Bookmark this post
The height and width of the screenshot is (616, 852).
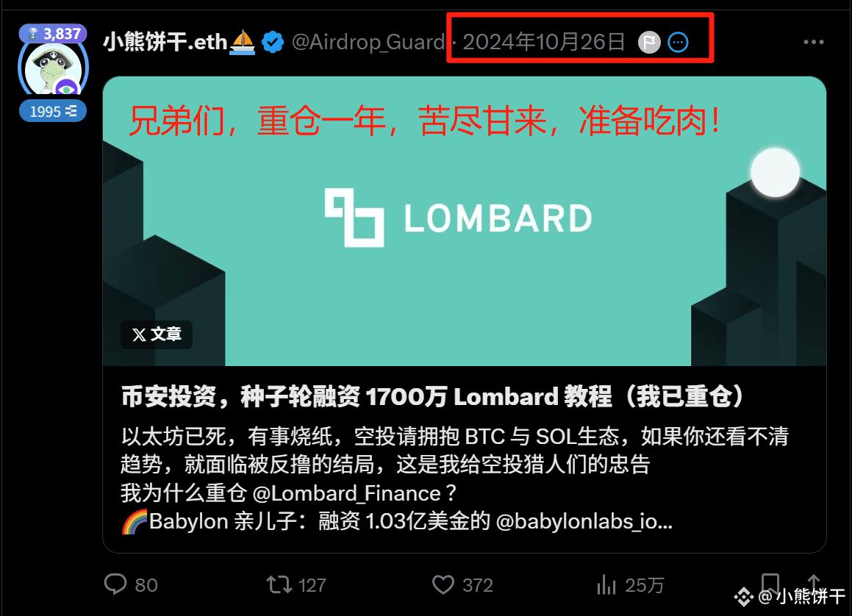pyautogui.click(x=770, y=582)
